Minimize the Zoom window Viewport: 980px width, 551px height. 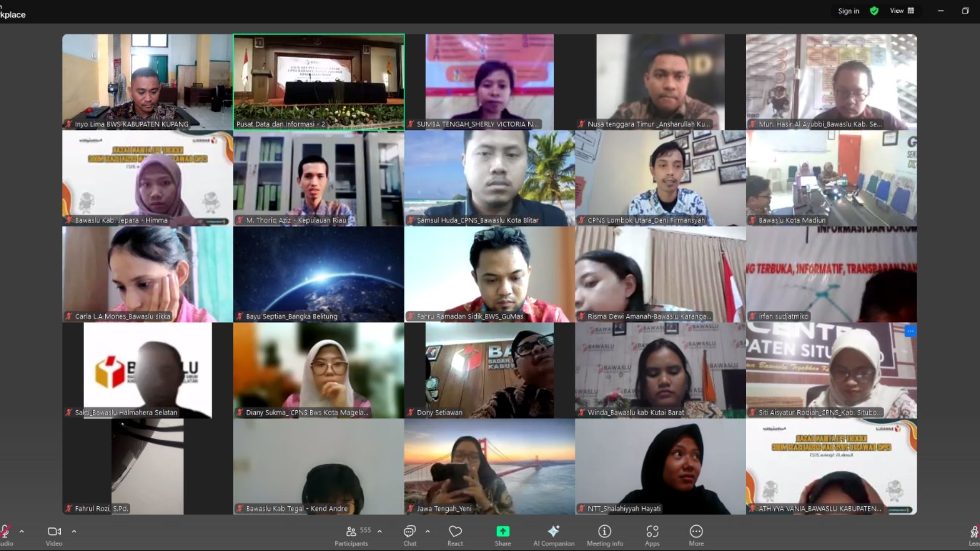click(x=941, y=11)
